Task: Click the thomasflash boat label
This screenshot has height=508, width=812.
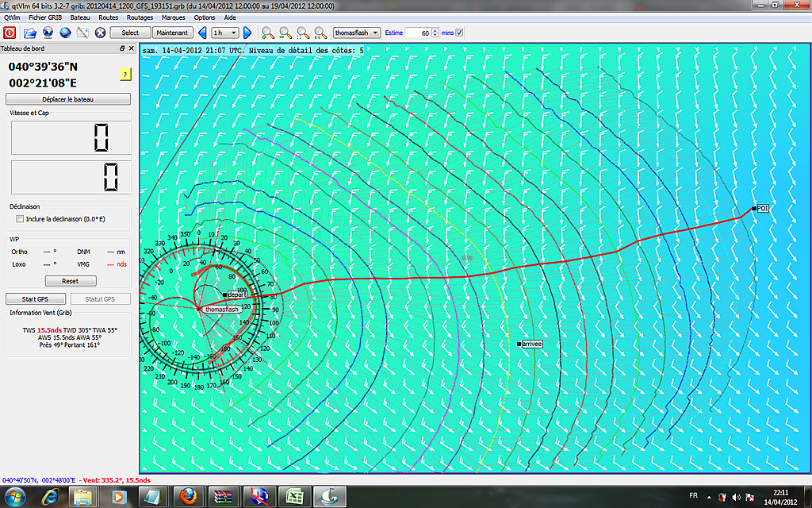Action: click(x=222, y=310)
